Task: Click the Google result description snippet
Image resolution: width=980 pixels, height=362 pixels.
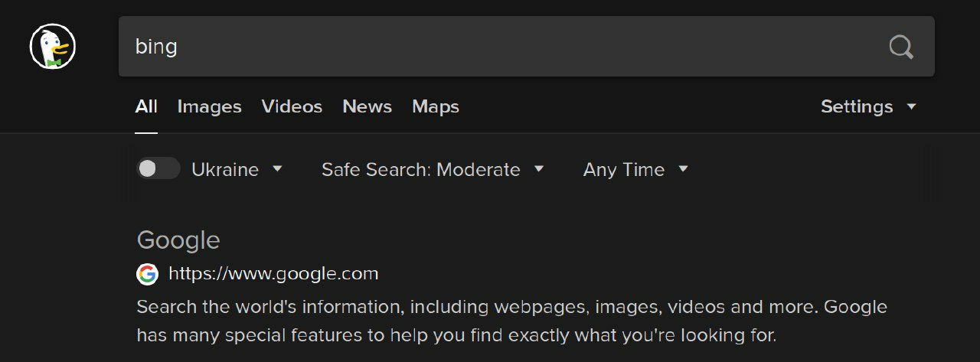Action: pos(511,321)
